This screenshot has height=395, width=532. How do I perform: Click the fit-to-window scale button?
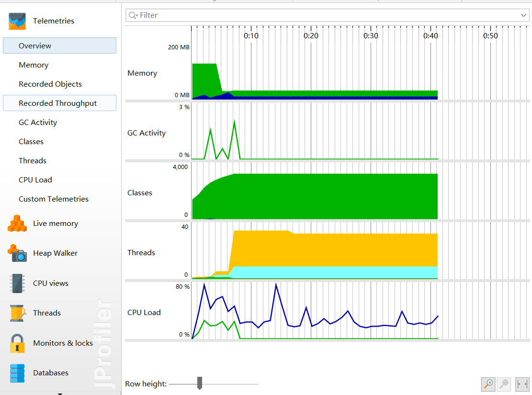click(x=522, y=384)
